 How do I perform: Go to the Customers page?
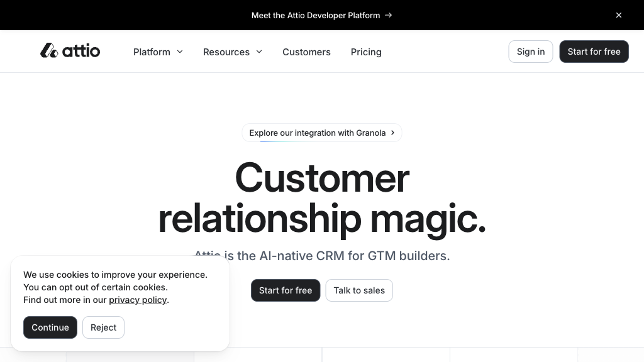[306, 52]
